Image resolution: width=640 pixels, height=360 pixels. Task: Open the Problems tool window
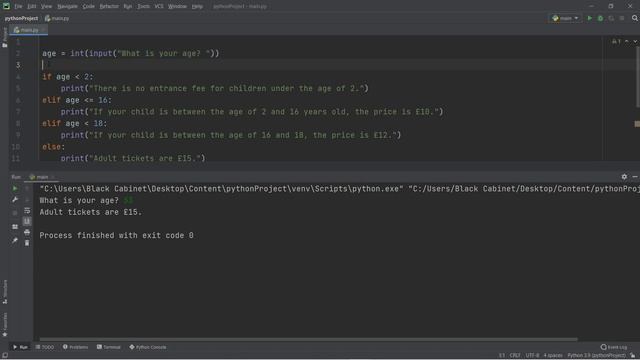click(x=75, y=347)
